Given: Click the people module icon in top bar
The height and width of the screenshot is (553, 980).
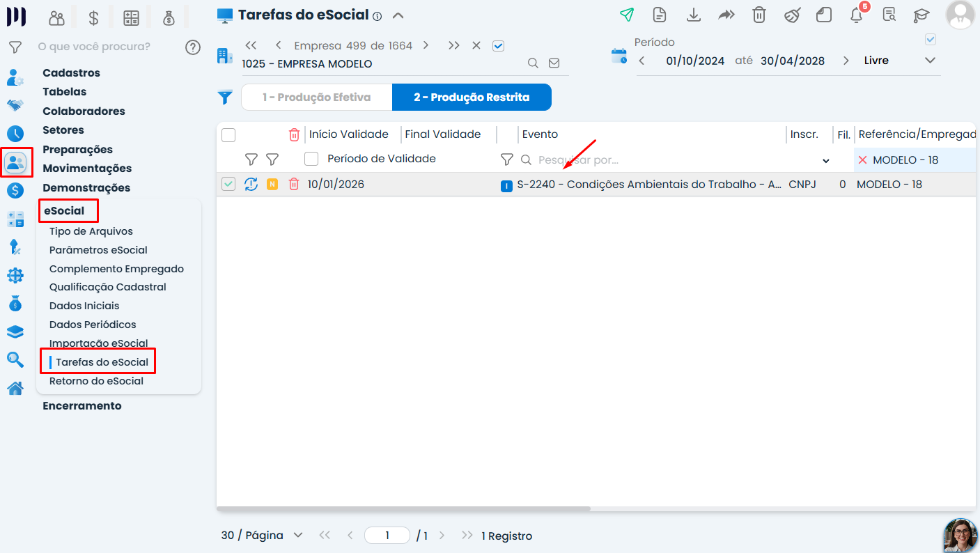Looking at the screenshot, I should point(57,18).
